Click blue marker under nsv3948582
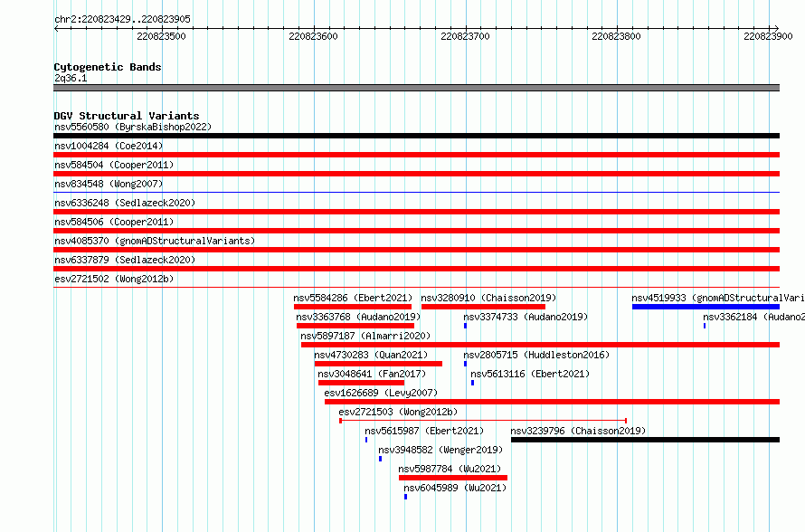This screenshot has height=532, width=805. pyautogui.click(x=381, y=459)
